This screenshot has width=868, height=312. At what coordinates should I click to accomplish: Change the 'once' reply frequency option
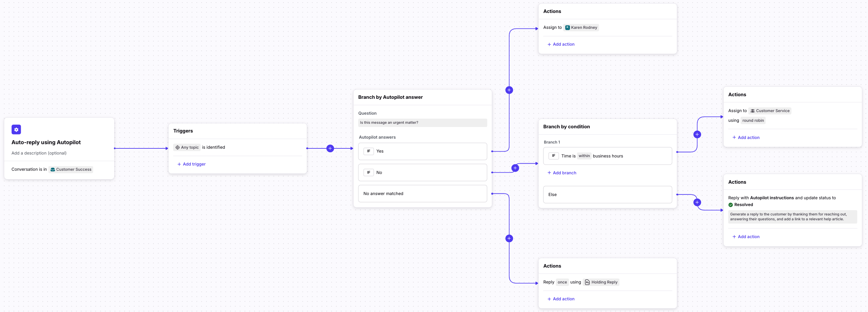pos(562,282)
